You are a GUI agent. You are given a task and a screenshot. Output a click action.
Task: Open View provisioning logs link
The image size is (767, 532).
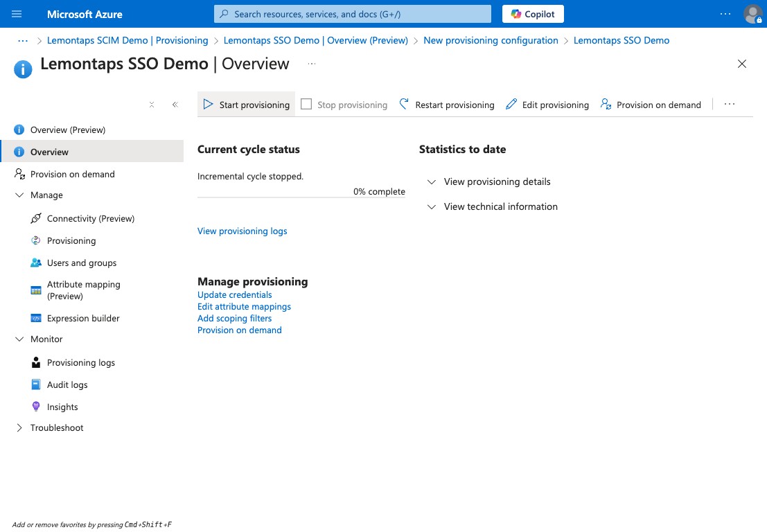(242, 231)
